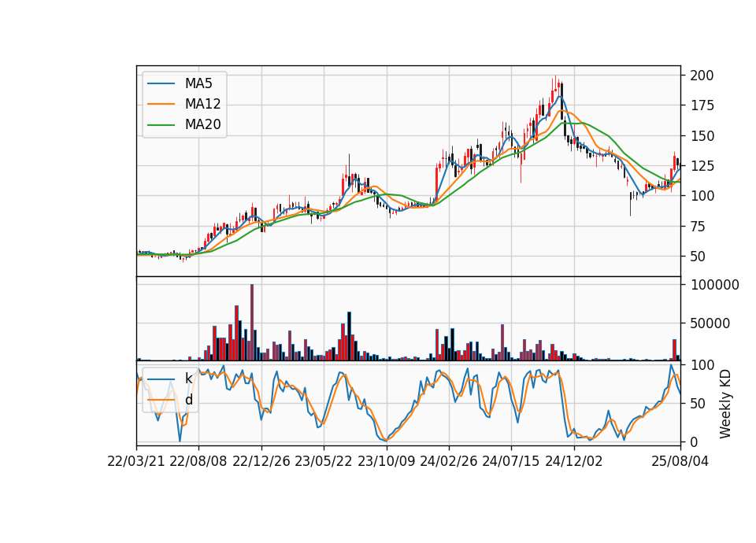Click the tallest volume bar near 100000
The height and width of the screenshot is (543, 756).
click(252, 323)
